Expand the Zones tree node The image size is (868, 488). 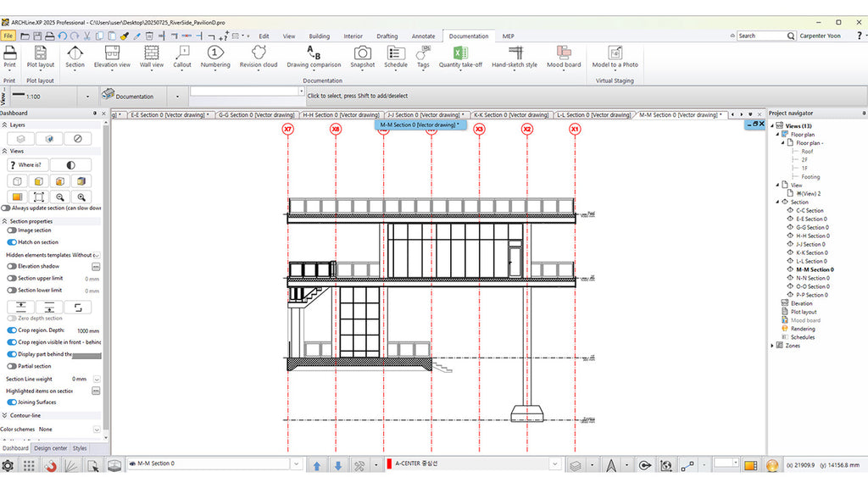pos(772,346)
